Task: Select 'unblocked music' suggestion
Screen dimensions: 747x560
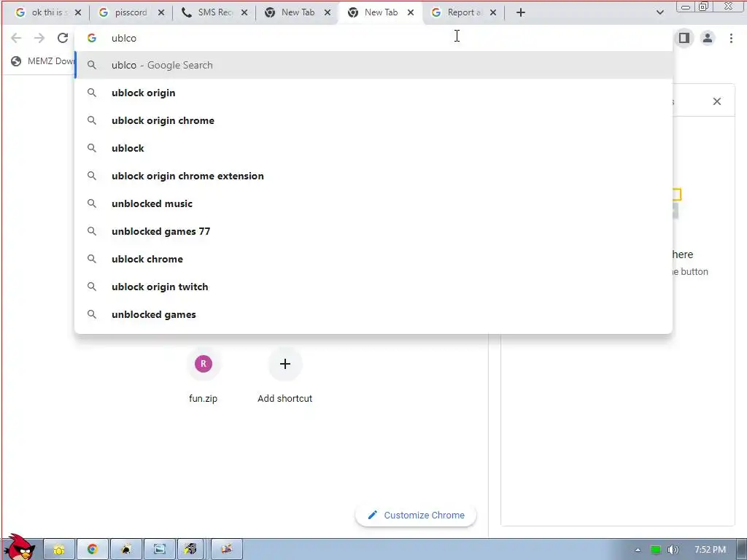Action: (x=373, y=203)
